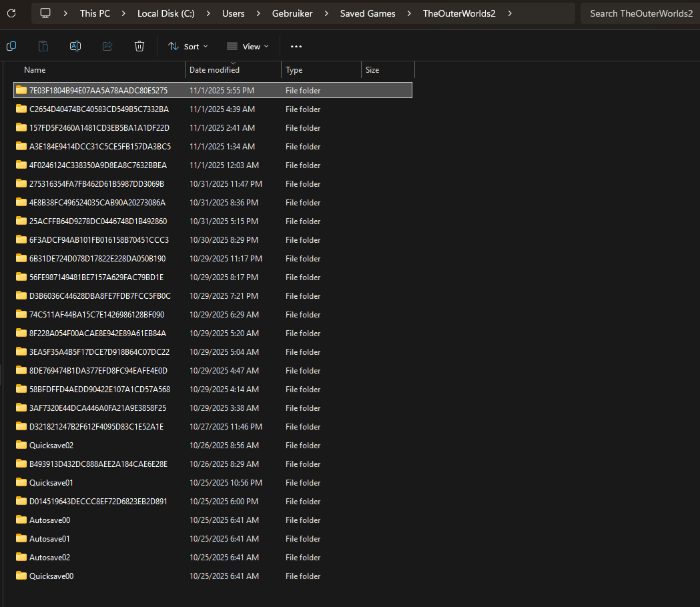Screen dimensions: 700x607
Task: Expand the chevron after TheOuterWorlds2 breadcrumb
Action: point(510,13)
